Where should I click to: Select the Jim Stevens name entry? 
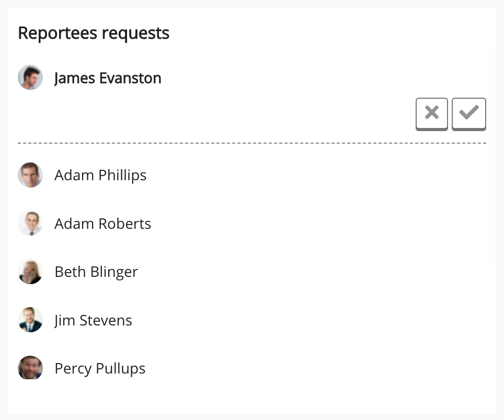[93, 320]
